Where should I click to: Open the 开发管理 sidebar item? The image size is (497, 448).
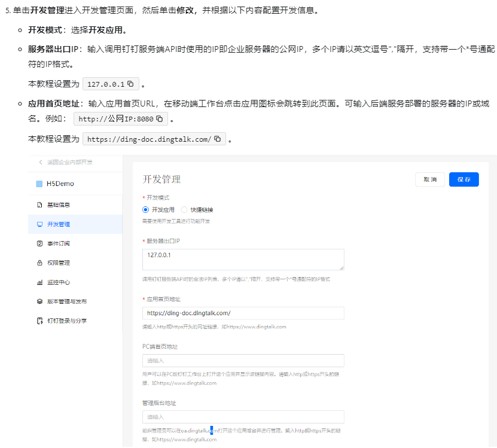pos(75,224)
